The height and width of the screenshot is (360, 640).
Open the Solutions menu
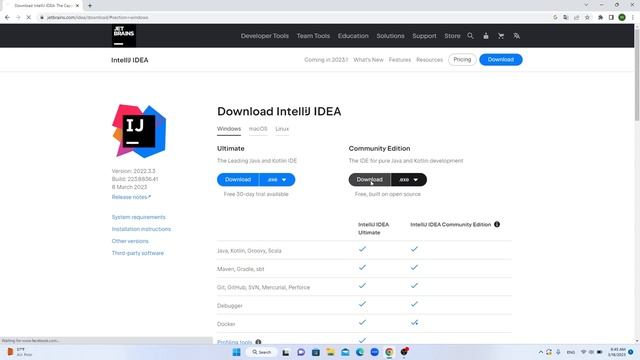coord(390,36)
